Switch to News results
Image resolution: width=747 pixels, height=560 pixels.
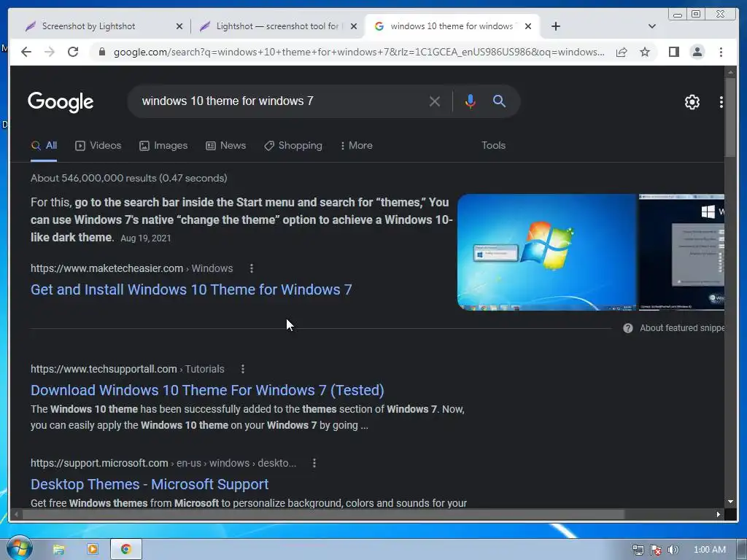click(x=225, y=146)
